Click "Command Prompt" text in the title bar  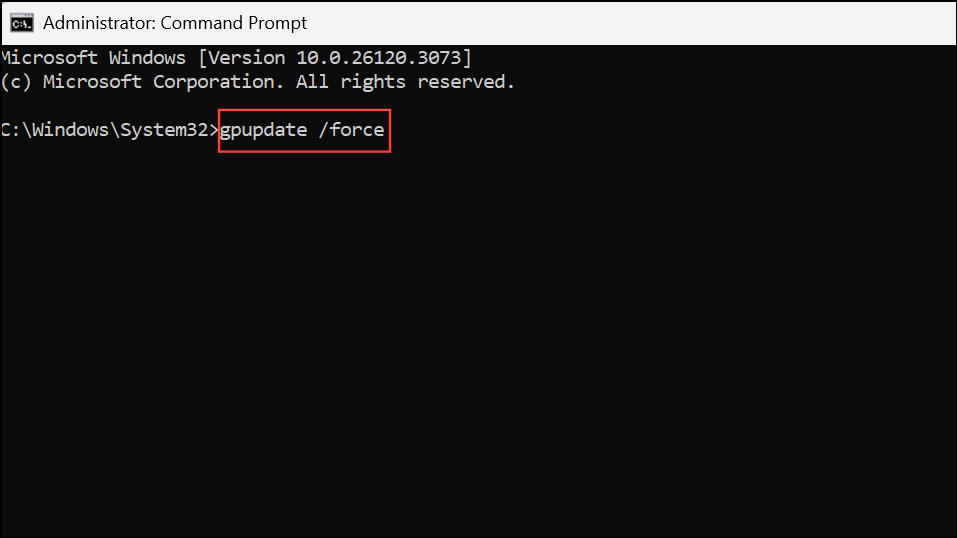click(234, 23)
